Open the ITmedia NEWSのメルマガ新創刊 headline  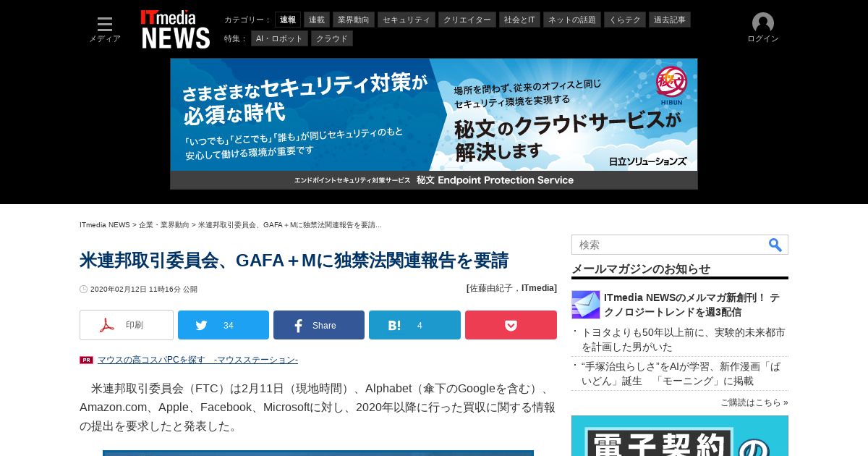click(692, 305)
